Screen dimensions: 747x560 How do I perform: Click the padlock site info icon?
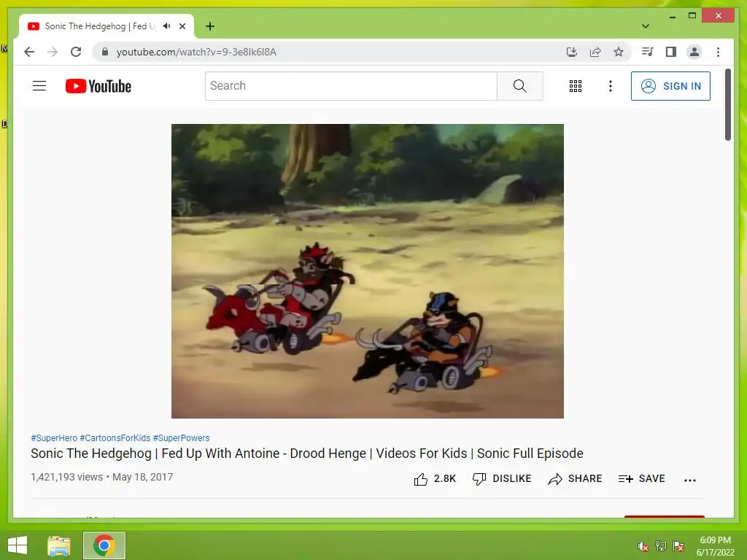point(105,52)
